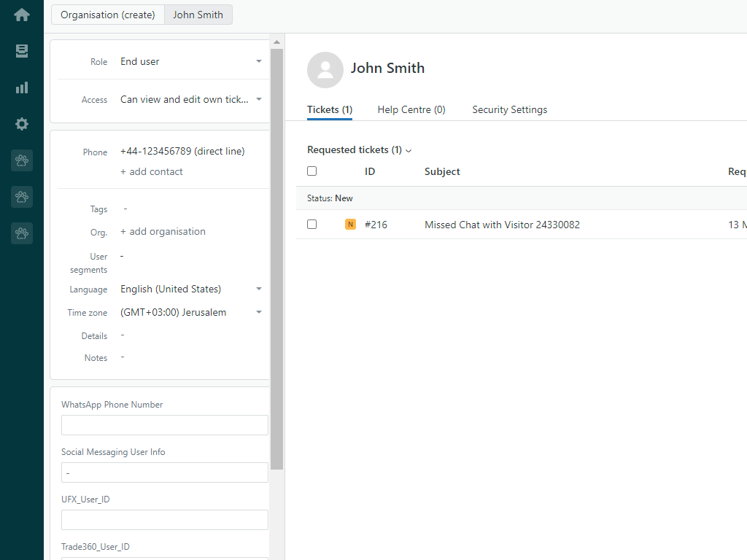The image size is (747, 560).
Task: Click the orange New status badge on ticket #216
Action: (350, 225)
